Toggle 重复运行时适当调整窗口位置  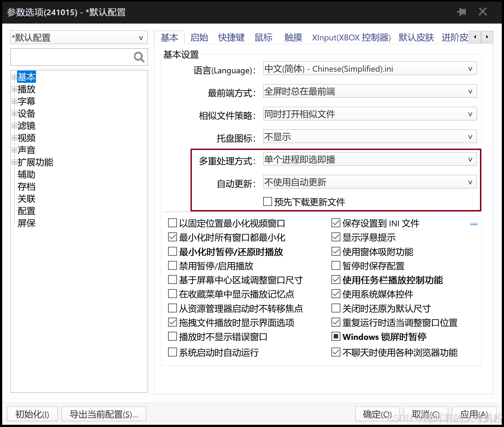336,322
